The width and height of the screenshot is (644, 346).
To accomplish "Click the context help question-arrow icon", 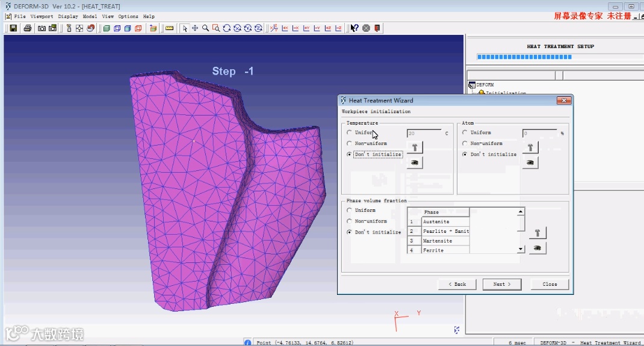I will click(x=355, y=28).
